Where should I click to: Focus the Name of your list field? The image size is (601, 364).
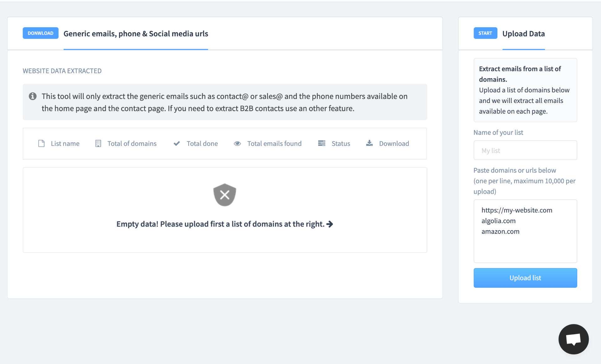click(x=525, y=151)
